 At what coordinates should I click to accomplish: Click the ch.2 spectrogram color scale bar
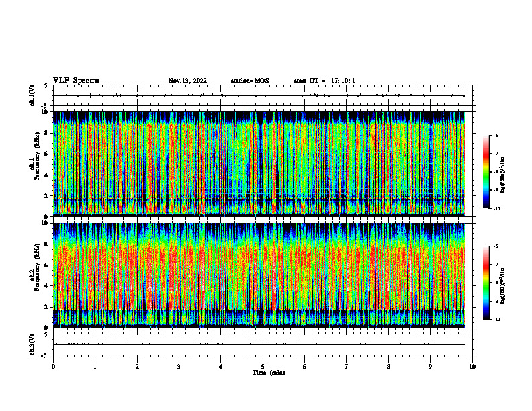pos(486,283)
